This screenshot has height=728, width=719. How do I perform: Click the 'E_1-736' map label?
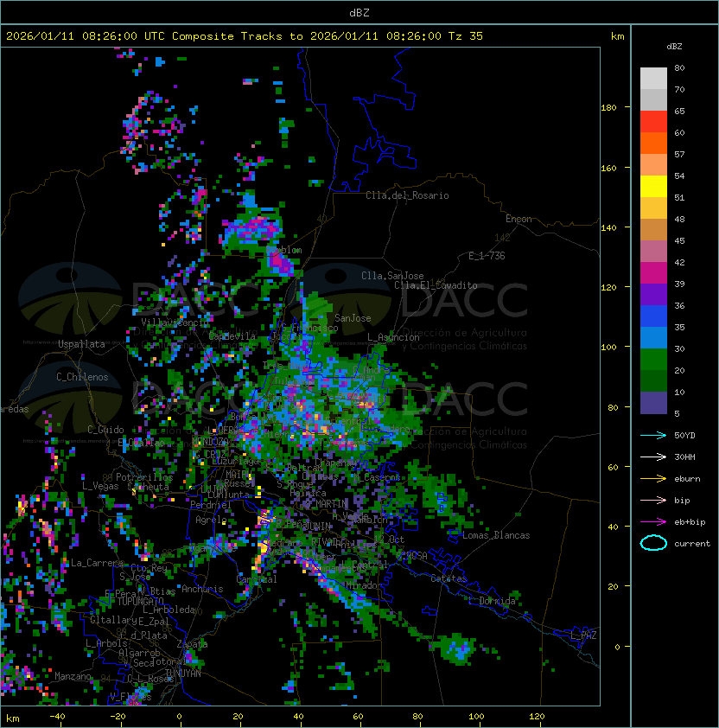487,256
